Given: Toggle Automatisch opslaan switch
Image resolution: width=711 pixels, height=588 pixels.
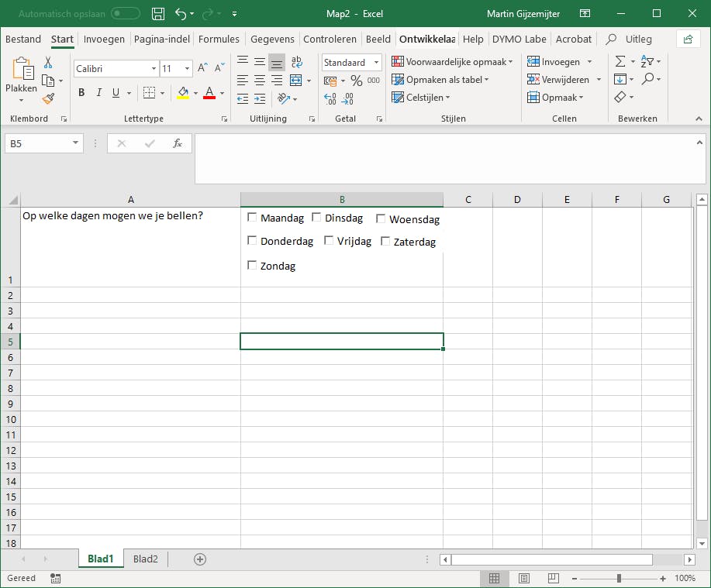Looking at the screenshot, I should click(x=126, y=14).
